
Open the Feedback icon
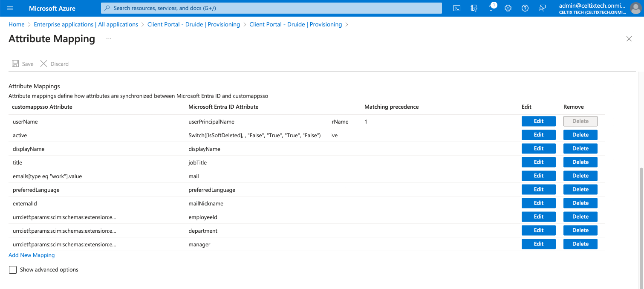[x=542, y=8]
